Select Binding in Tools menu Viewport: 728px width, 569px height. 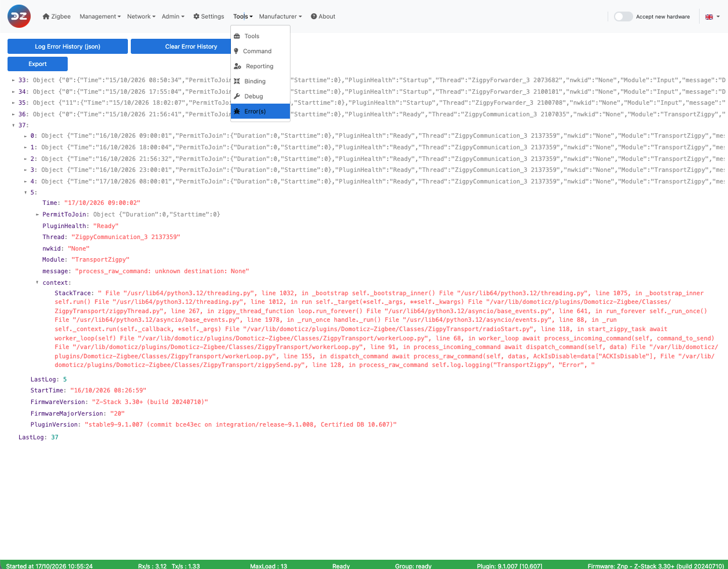tap(260, 81)
